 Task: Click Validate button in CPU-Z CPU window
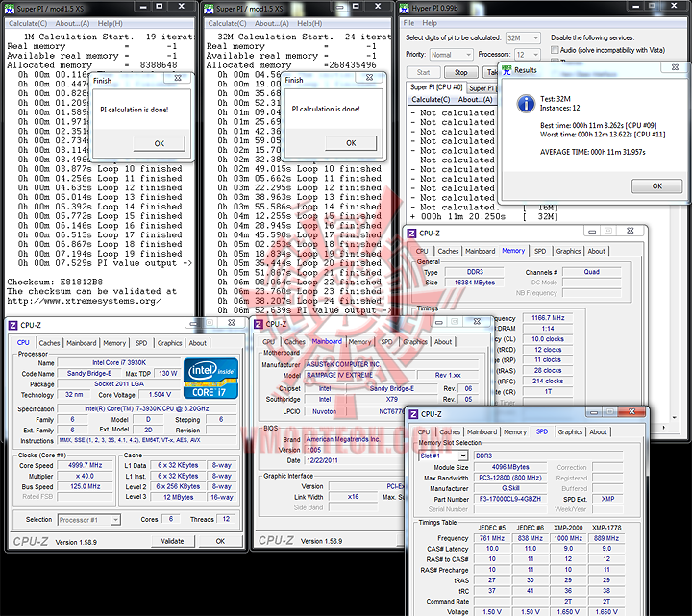click(172, 541)
